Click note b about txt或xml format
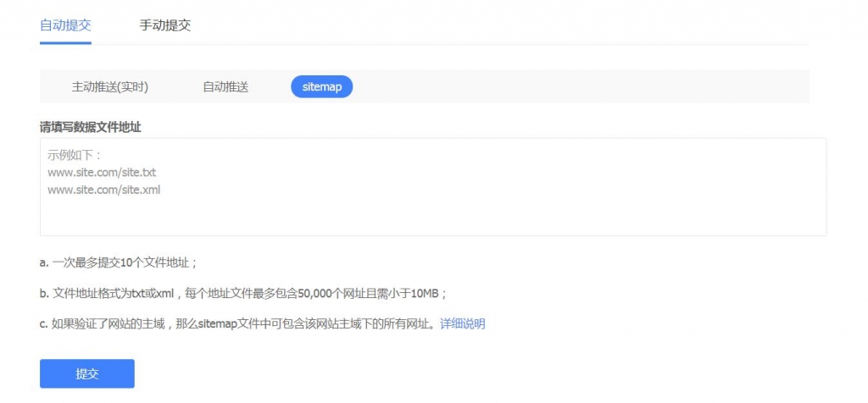The width and height of the screenshot is (868, 403). (x=243, y=293)
